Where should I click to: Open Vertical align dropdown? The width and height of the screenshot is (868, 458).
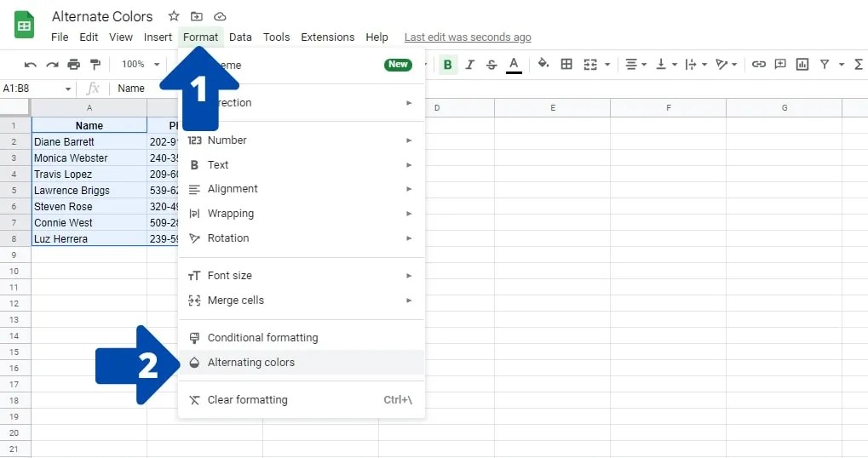pos(666,65)
